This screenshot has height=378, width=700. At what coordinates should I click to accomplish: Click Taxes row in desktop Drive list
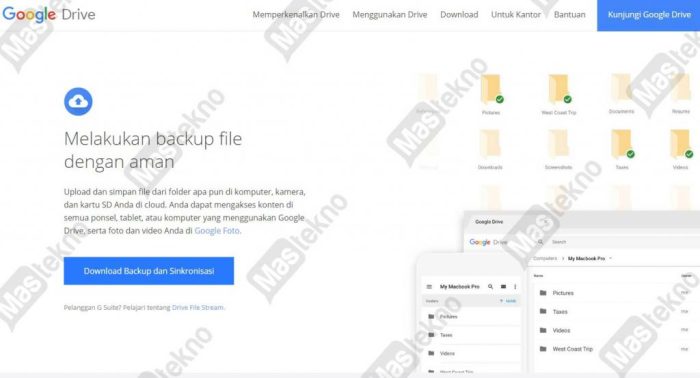pyautogui.click(x=614, y=312)
